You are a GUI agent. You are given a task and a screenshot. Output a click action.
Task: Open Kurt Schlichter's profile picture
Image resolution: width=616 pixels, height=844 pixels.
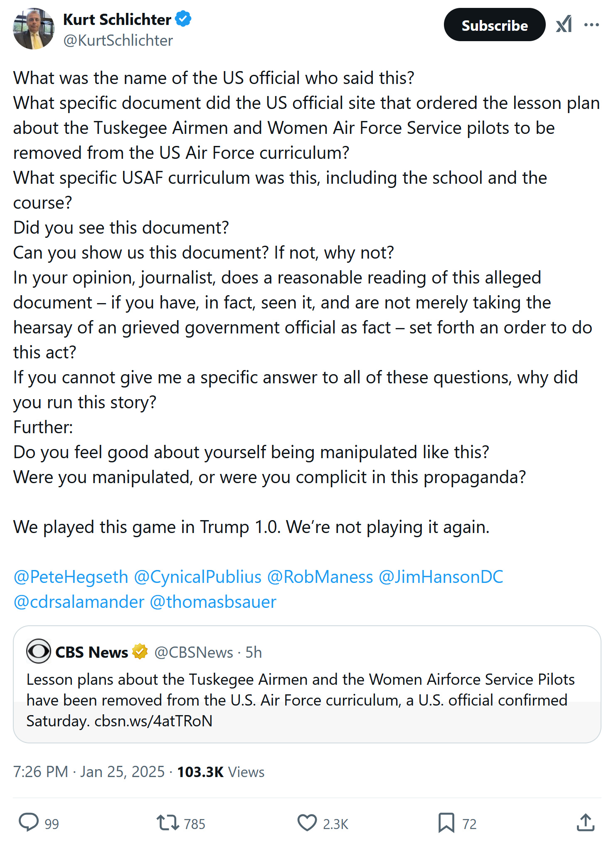coord(34,29)
